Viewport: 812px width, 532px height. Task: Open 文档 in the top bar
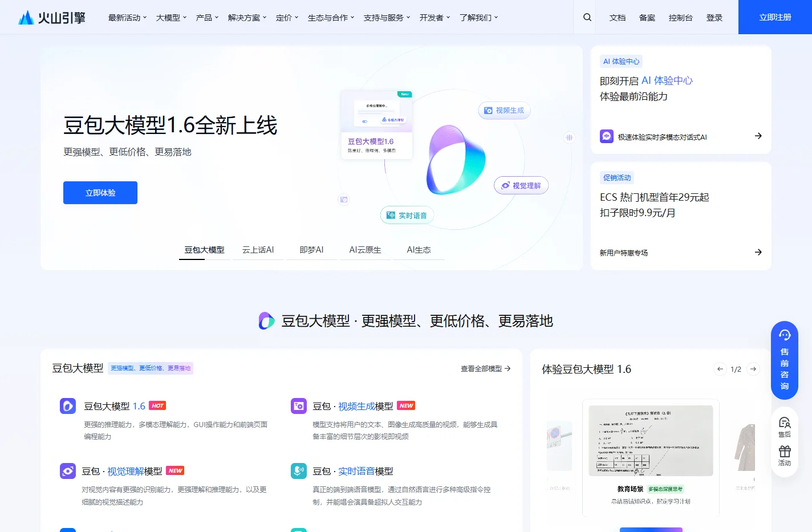618,18
